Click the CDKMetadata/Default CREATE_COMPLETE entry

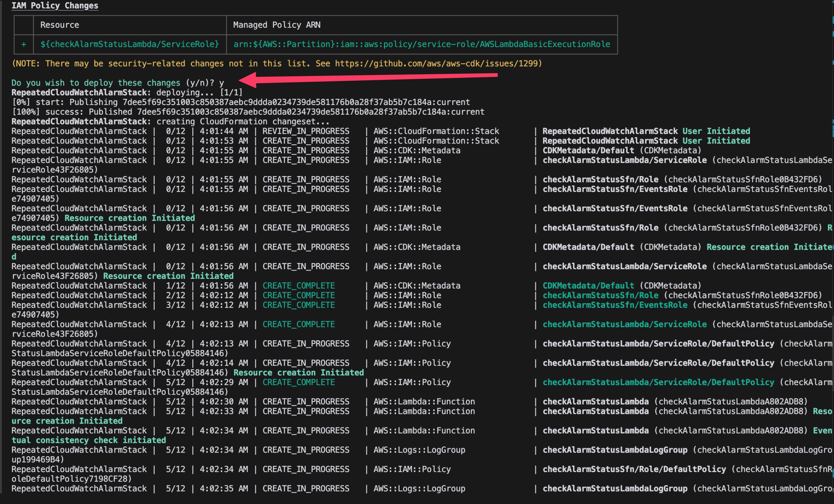click(x=298, y=285)
